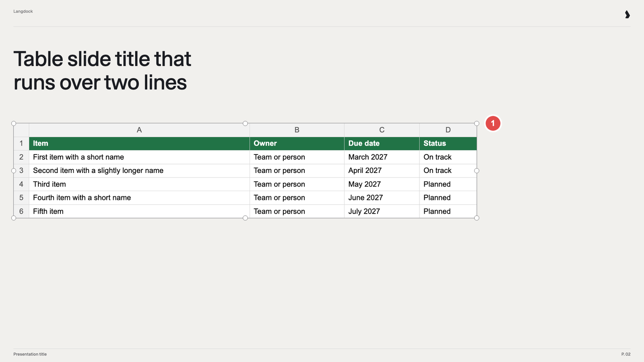Image resolution: width=644 pixels, height=362 pixels.
Task: Select "First item with a short name" cell
Action: point(139,157)
